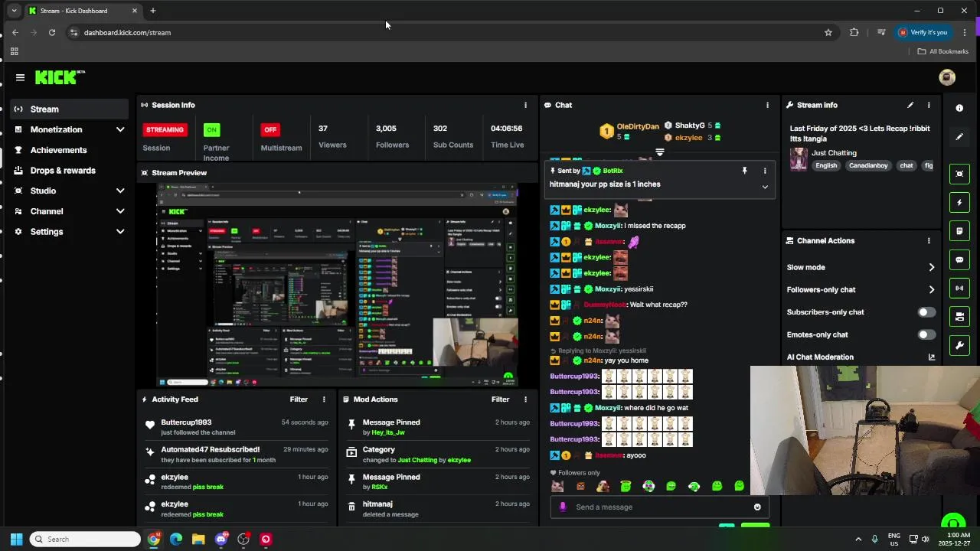This screenshot has width=980, height=551.
Task: Reload the page
Action: [51, 32]
